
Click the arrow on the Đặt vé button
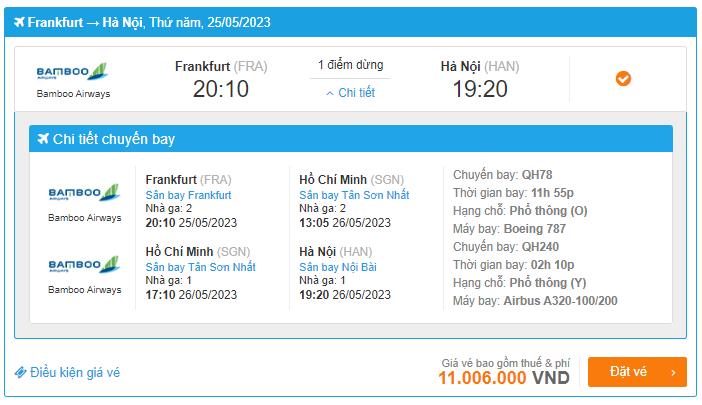pyautogui.click(x=673, y=372)
